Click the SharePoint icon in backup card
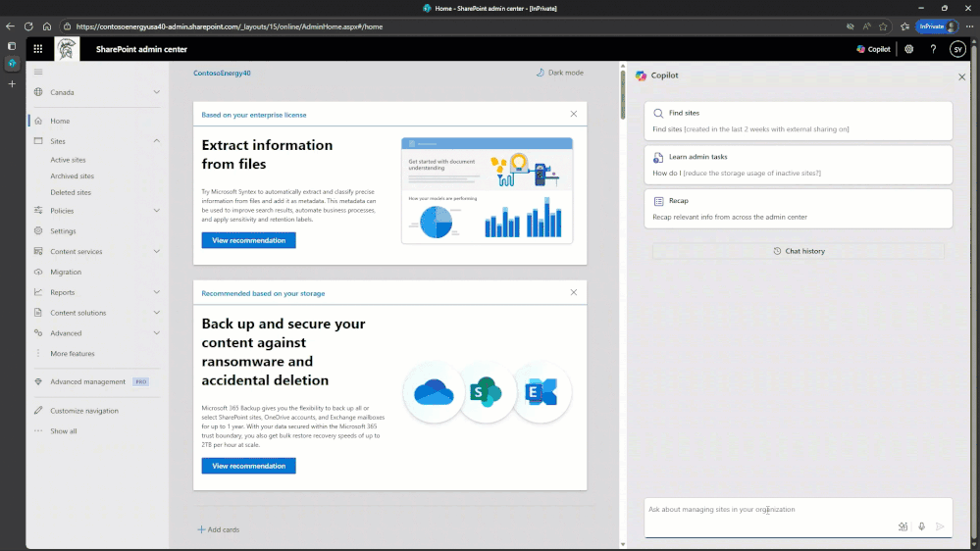980x551 pixels. click(487, 392)
